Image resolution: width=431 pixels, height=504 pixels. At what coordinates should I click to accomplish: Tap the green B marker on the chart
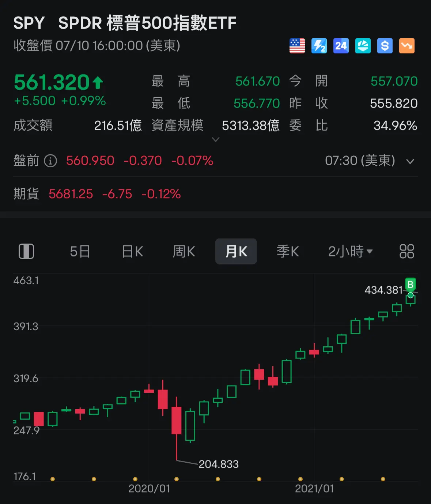point(410,285)
